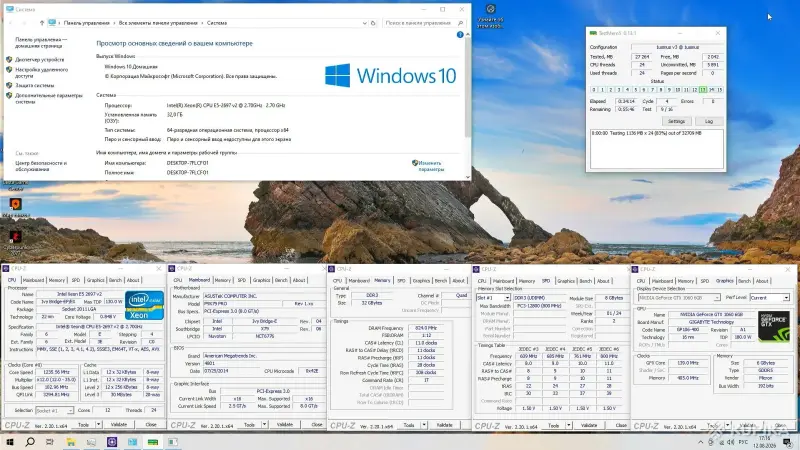The width and height of the screenshot is (800, 450).
Task: Select the purple CPU-Z taskbar icon
Action: 112,442
